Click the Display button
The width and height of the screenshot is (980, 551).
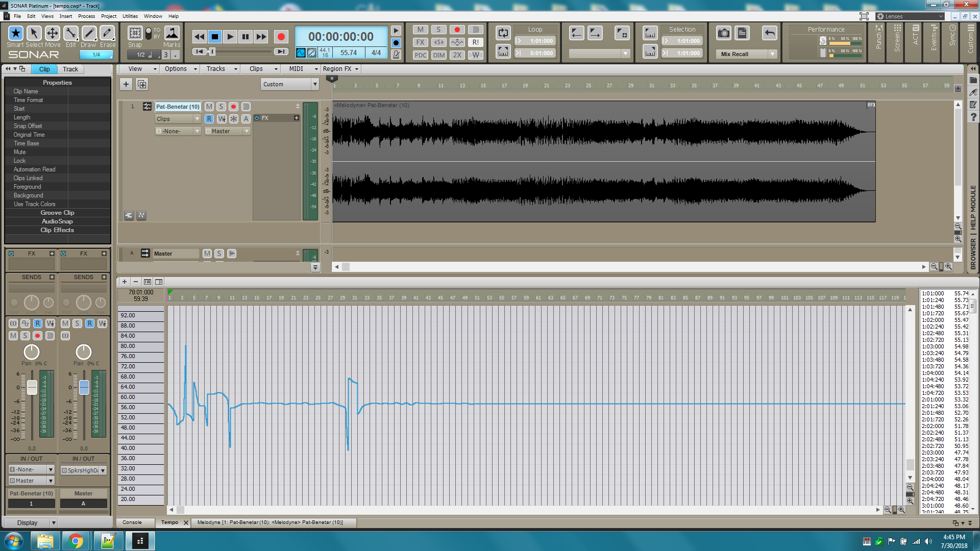click(x=27, y=523)
